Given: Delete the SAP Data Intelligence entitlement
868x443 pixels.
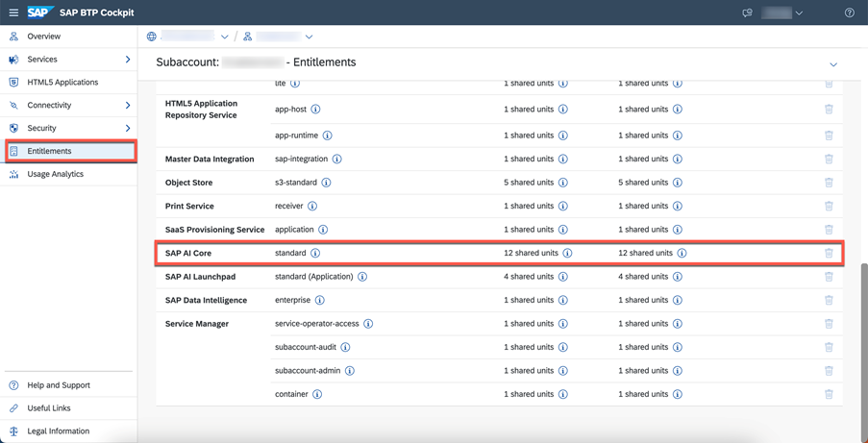Looking at the screenshot, I should (829, 300).
